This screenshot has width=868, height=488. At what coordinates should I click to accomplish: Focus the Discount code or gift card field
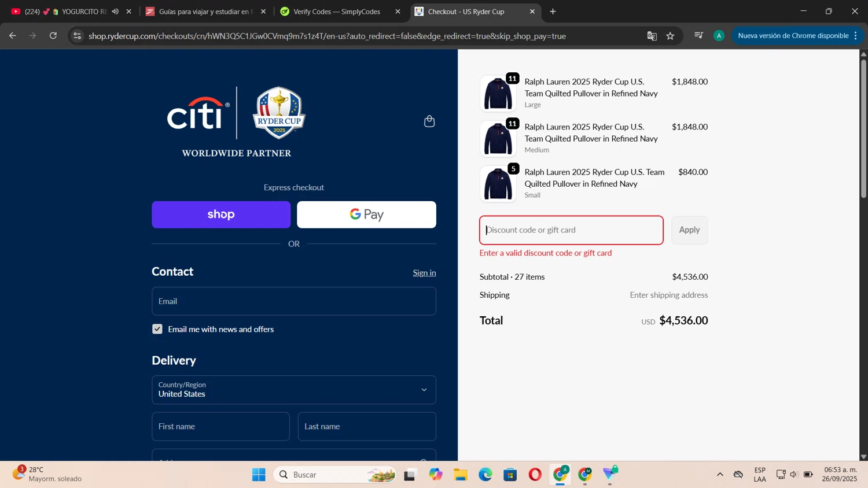click(x=571, y=230)
